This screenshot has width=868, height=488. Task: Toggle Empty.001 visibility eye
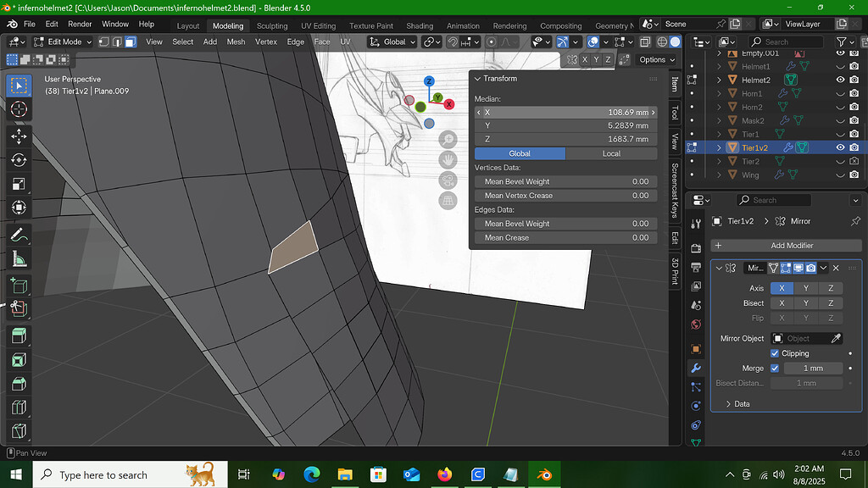(x=840, y=53)
